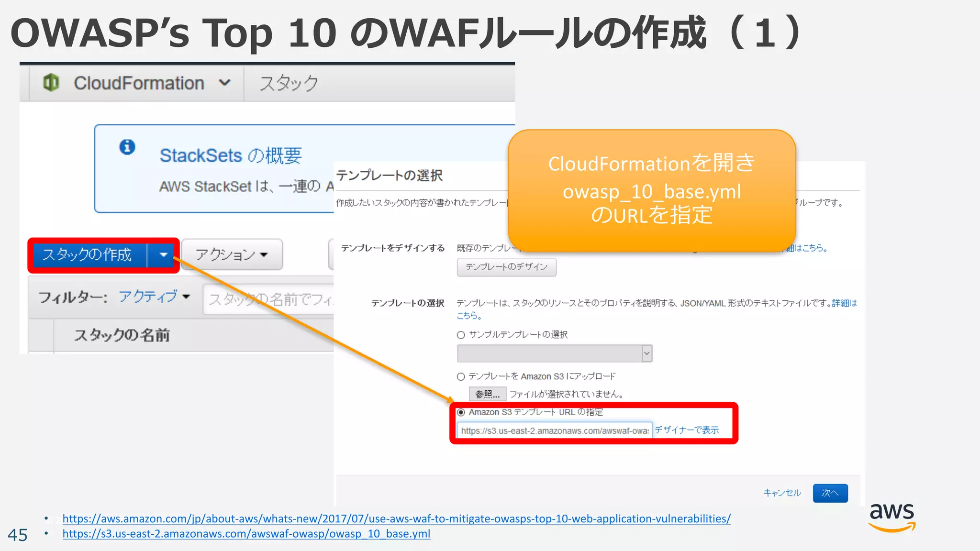This screenshot has width=980, height=551.
Task: Open the sample template combo box
Action: (555, 353)
